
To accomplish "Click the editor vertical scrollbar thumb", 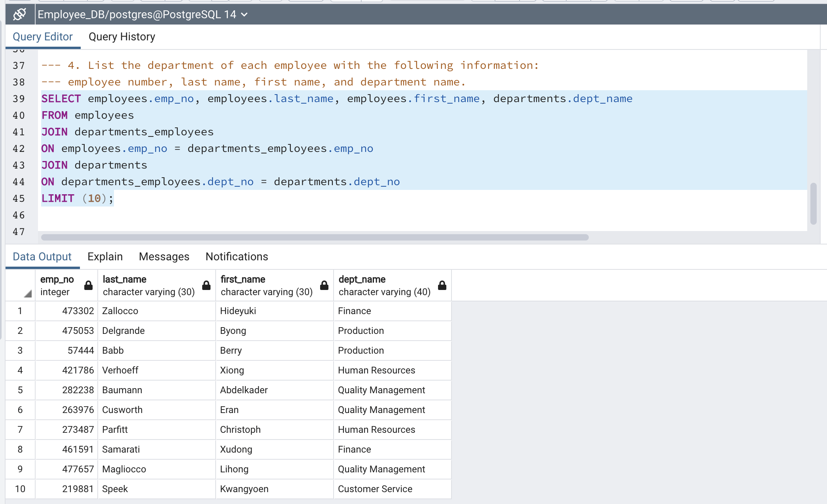I will [814, 203].
